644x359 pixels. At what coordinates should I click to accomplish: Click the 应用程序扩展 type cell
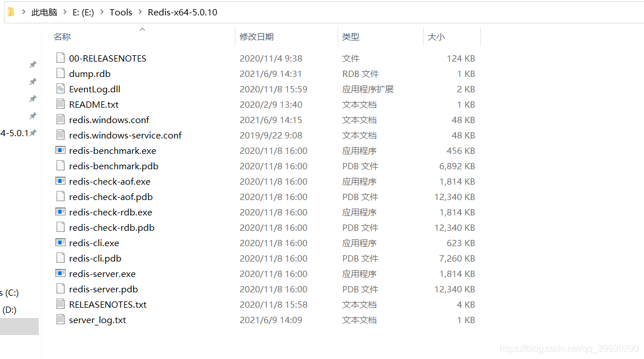tap(368, 89)
